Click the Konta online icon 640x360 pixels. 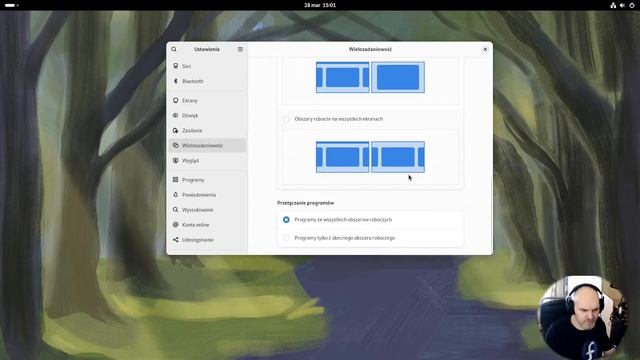click(176, 224)
